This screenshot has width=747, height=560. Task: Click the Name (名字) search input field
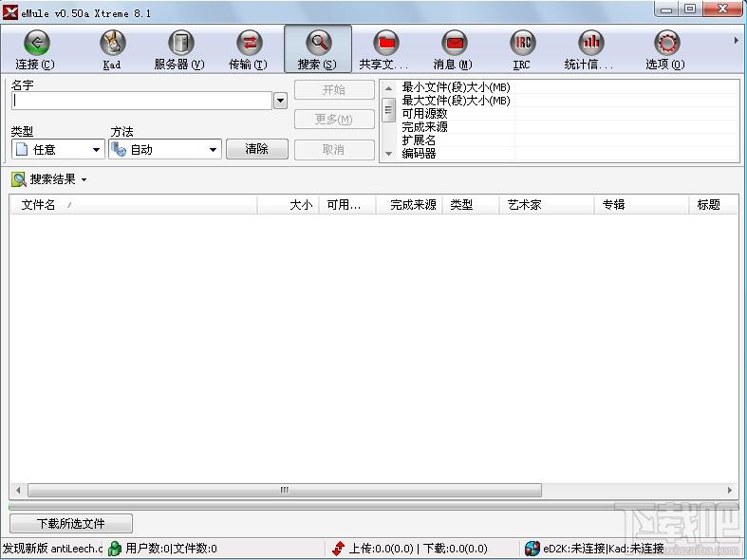[x=142, y=101]
